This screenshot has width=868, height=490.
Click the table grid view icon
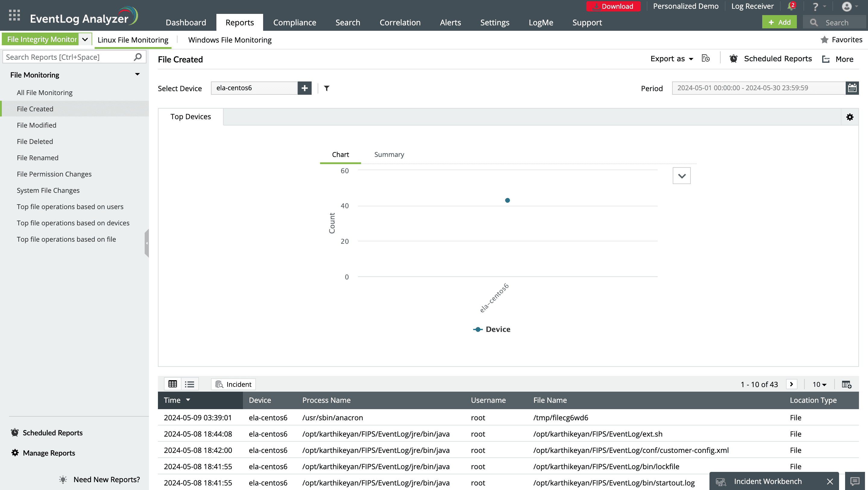pyautogui.click(x=172, y=384)
